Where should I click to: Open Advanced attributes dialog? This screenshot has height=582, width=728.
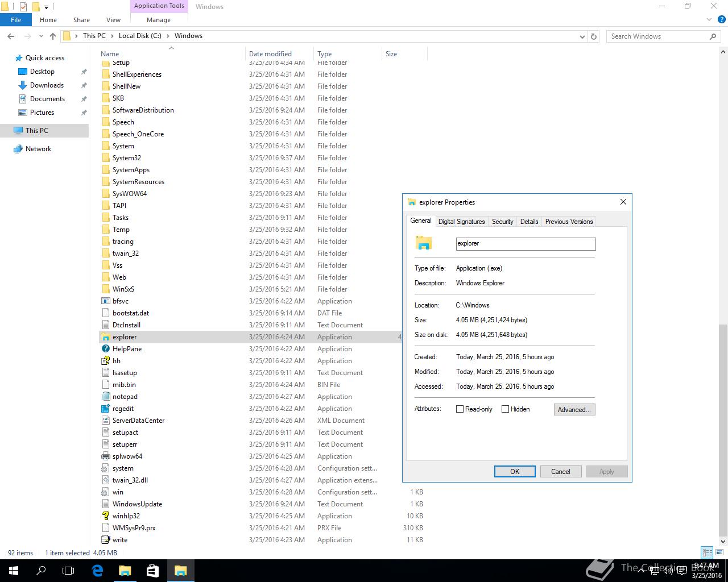[574, 410]
